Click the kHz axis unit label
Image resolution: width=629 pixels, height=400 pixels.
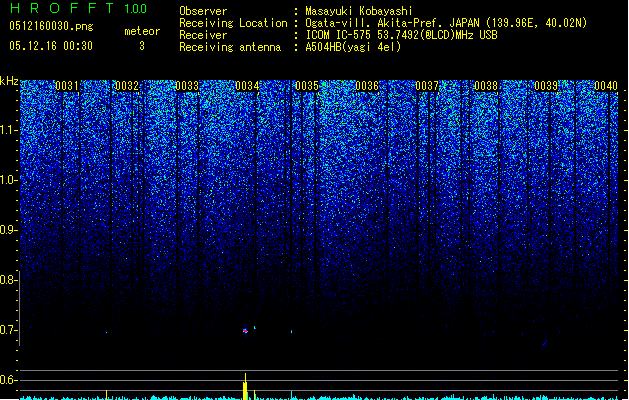tap(9, 81)
